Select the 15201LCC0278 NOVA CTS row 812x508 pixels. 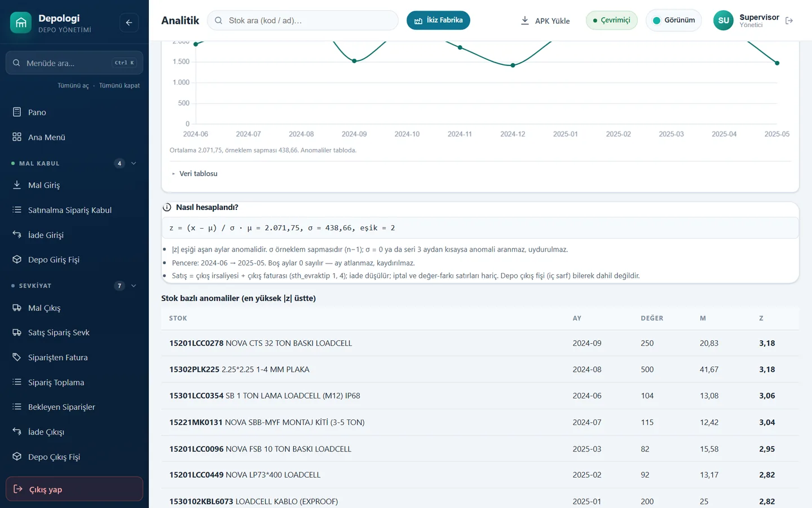(480, 343)
